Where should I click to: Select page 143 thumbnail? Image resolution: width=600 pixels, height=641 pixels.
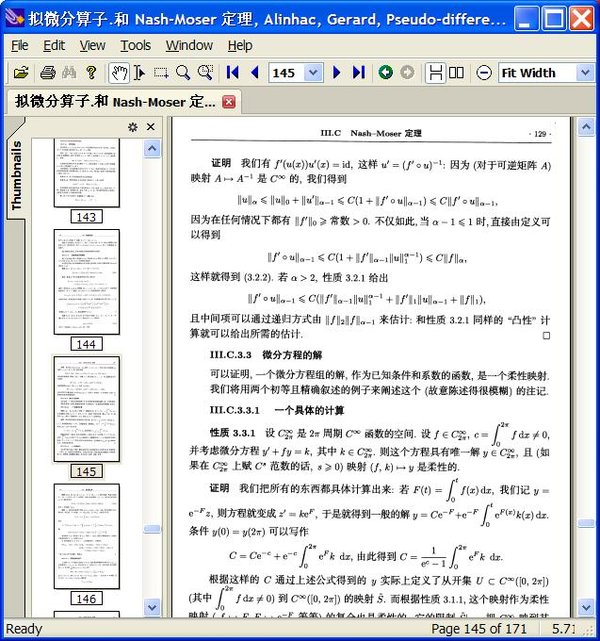[x=87, y=173]
